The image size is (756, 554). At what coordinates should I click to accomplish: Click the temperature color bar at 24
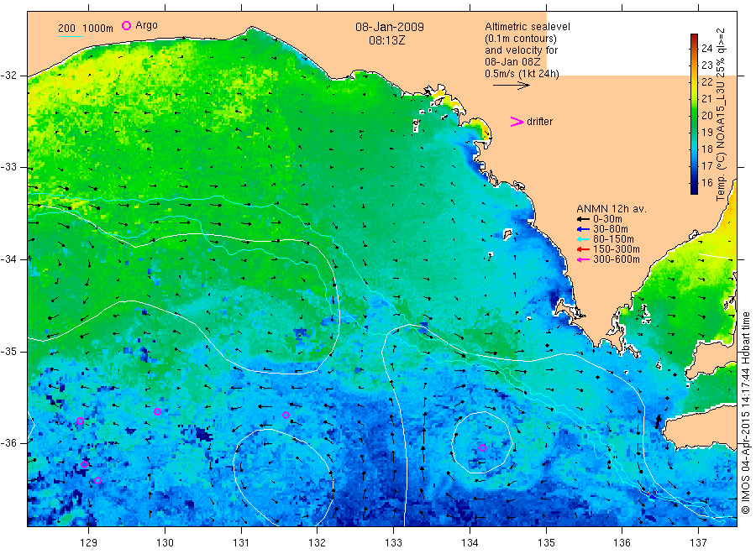[x=695, y=48]
